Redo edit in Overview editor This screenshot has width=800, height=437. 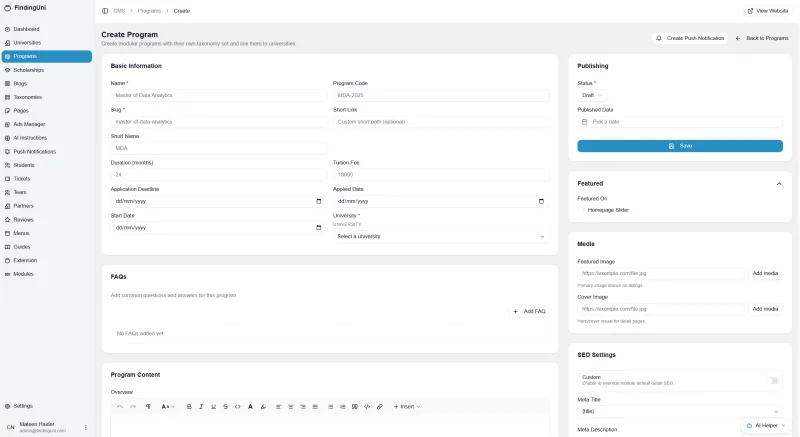(x=133, y=406)
